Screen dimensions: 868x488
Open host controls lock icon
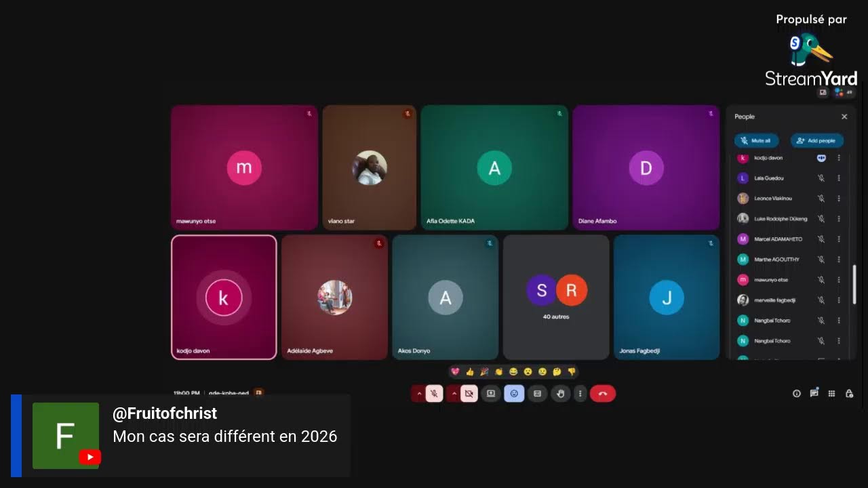click(x=849, y=393)
